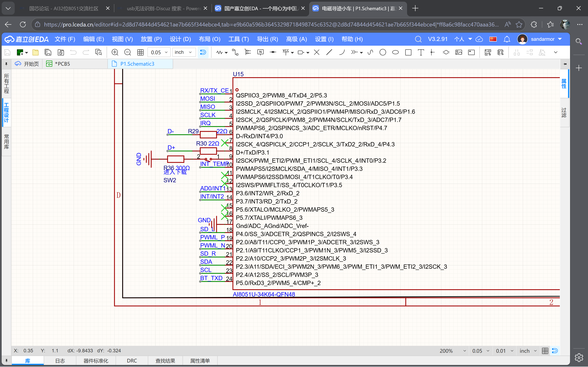The height and width of the screenshot is (367, 588).
Task: Toggle snap icon in bottom status bar
Action: 555,351
